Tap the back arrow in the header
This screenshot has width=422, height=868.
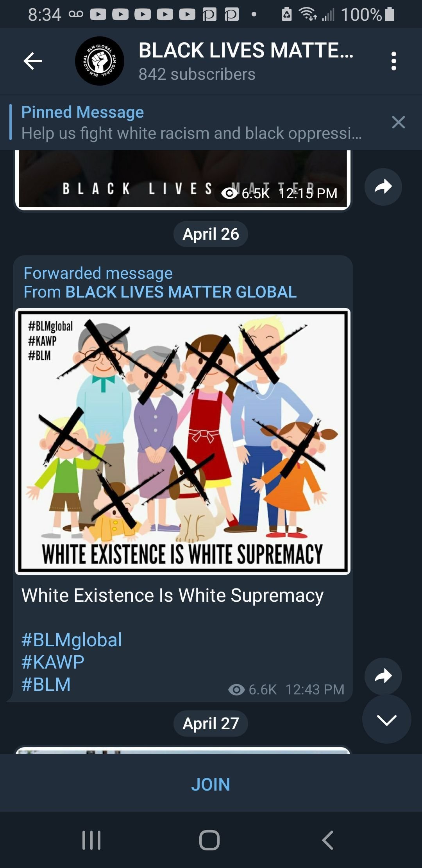(x=32, y=61)
